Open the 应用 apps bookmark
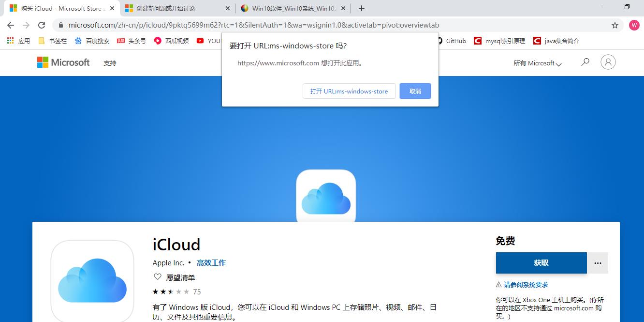Image resolution: width=644 pixels, height=322 pixels. coord(19,41)
